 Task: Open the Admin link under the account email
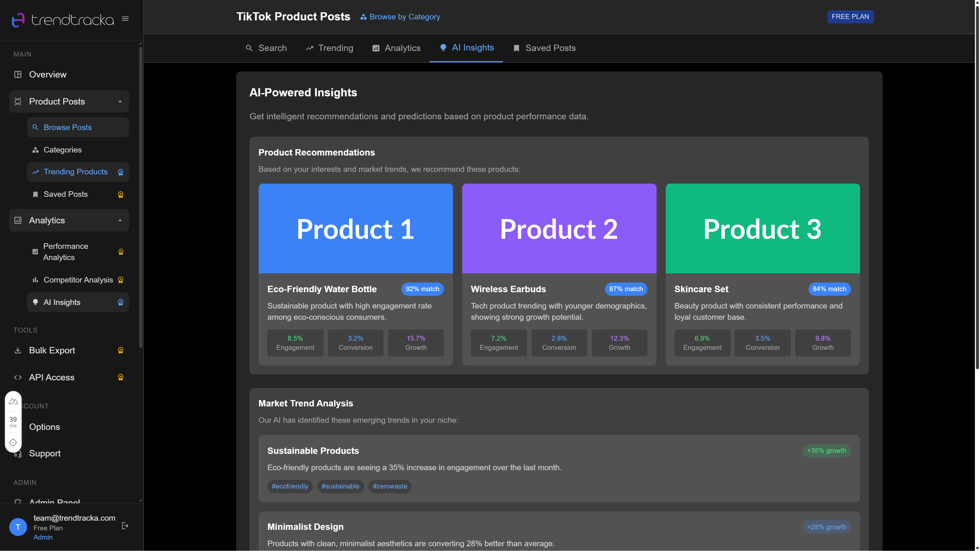43,537
